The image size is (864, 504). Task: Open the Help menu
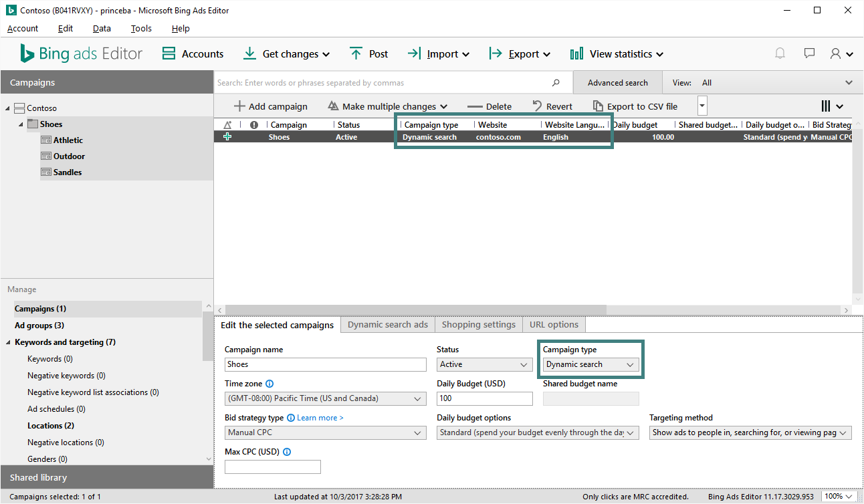pos(181,29)
